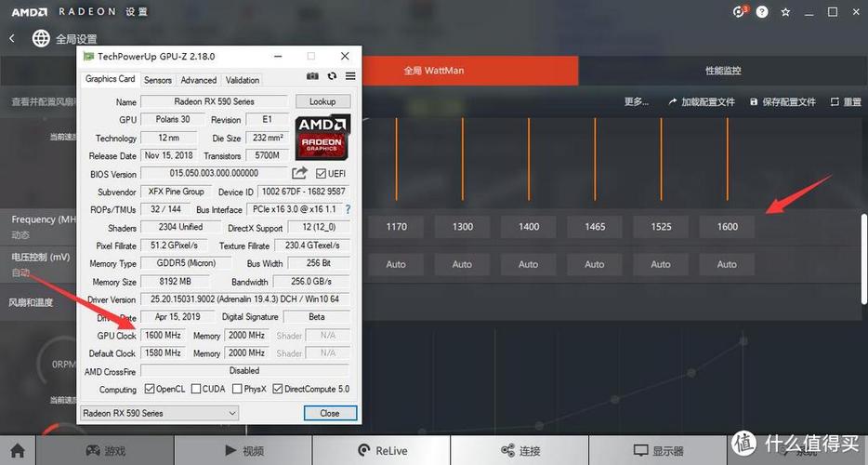Open the Radeon RX 590 Series GPU dropdown
868x465 pixels.
160,413
